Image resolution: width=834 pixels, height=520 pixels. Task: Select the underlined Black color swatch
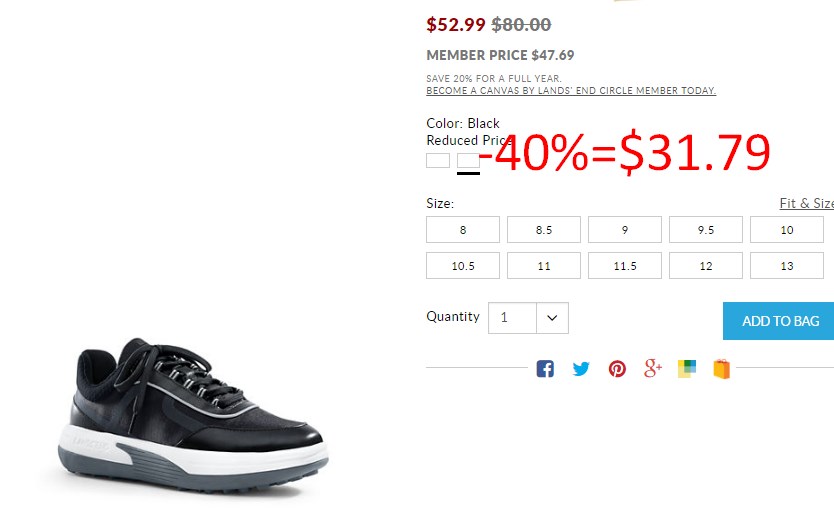468,162
